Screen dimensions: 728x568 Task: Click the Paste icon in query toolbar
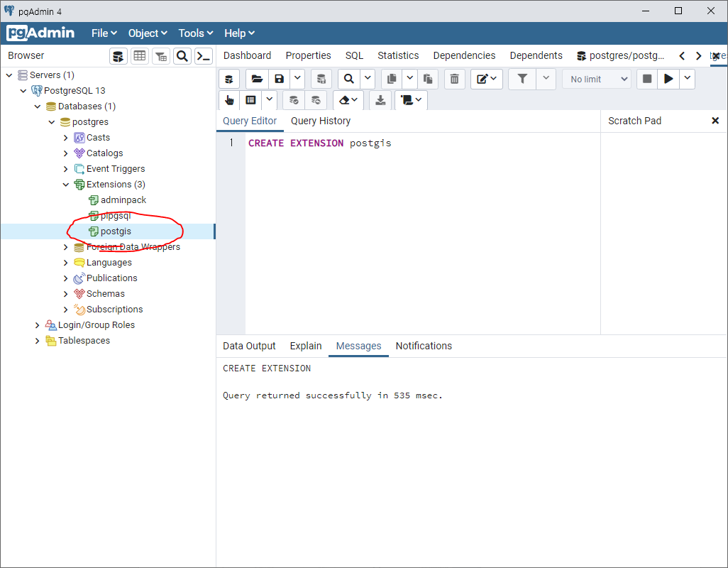(428, 79)
